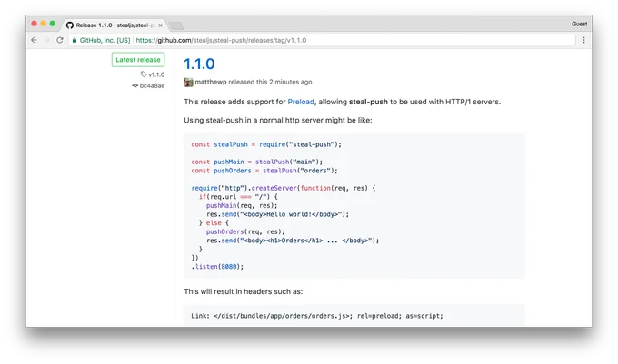Click the 'createServer(function(req, res)' code line
Screen dimensions: 618x364
click(284, 188)
